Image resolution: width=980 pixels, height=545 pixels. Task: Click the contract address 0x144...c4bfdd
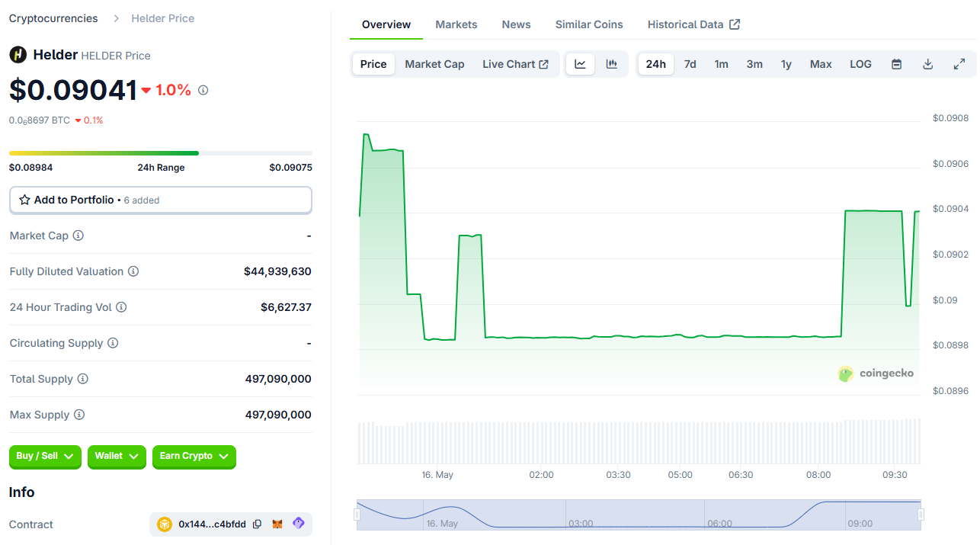(212, 524)
